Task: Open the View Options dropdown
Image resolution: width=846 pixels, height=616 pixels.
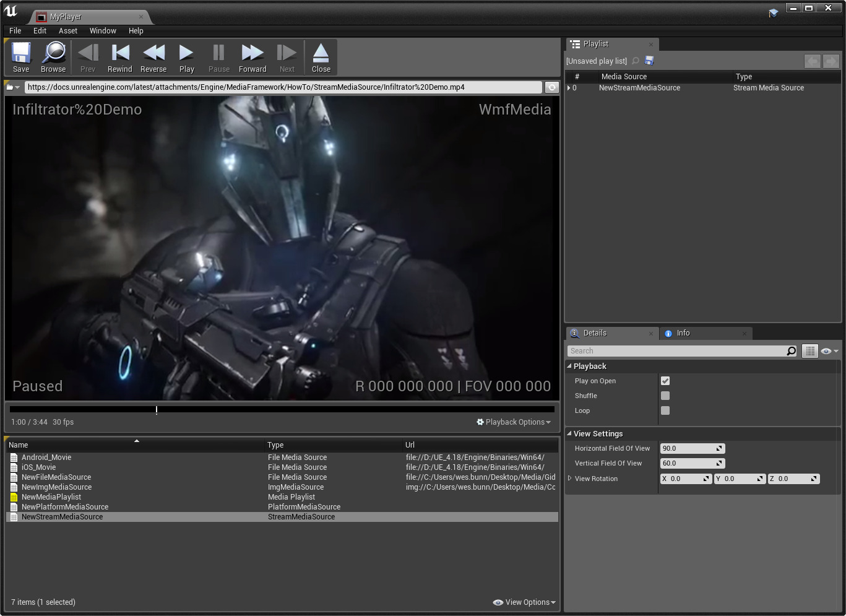Action: [x=525, y=602]
